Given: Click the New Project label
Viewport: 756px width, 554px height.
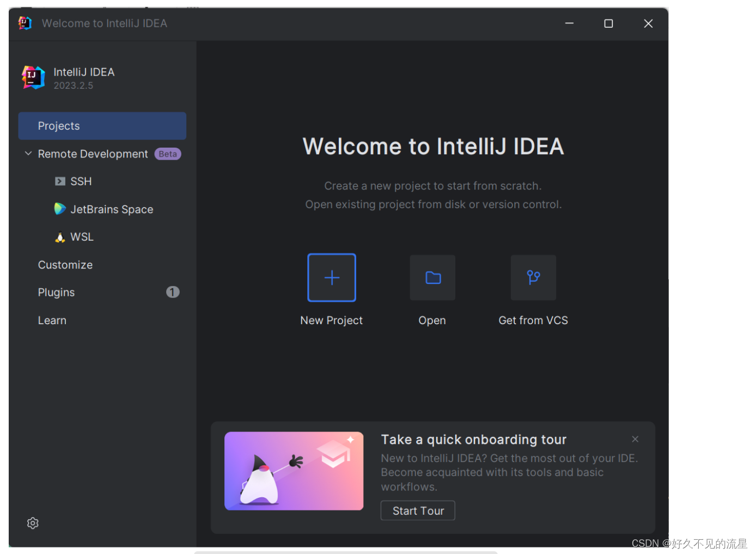Looking at the screenshot, I should tap(331, 320).
